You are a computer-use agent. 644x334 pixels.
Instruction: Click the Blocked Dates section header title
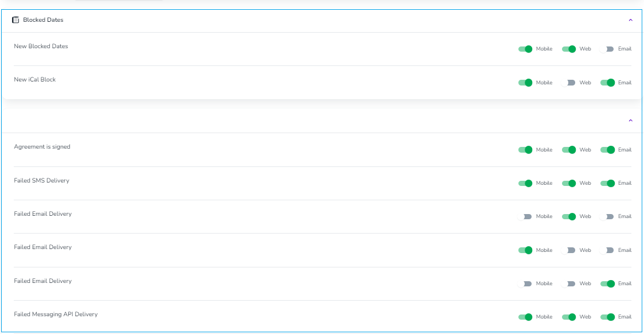pos(43,20)
